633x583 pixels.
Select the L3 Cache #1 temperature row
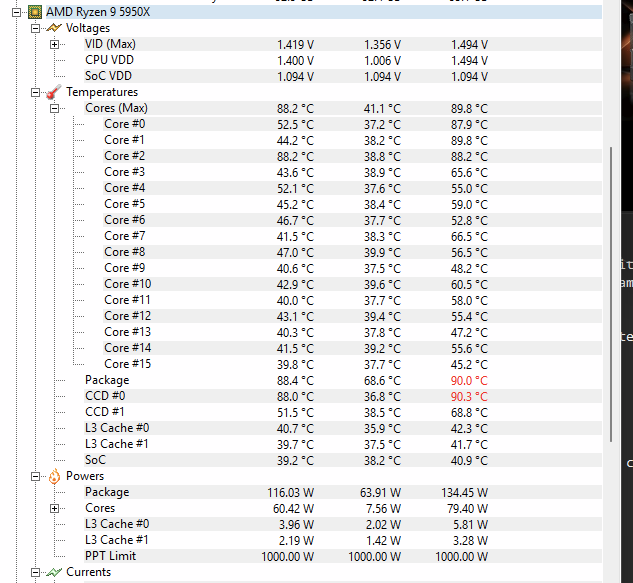[343, 444]
